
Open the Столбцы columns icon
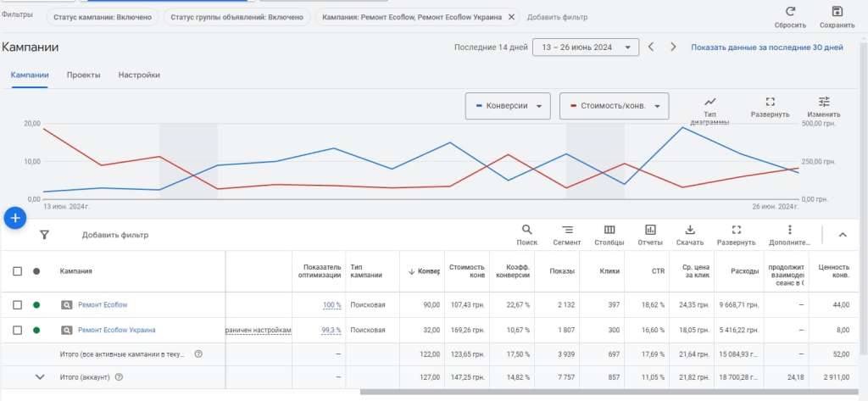609,230
